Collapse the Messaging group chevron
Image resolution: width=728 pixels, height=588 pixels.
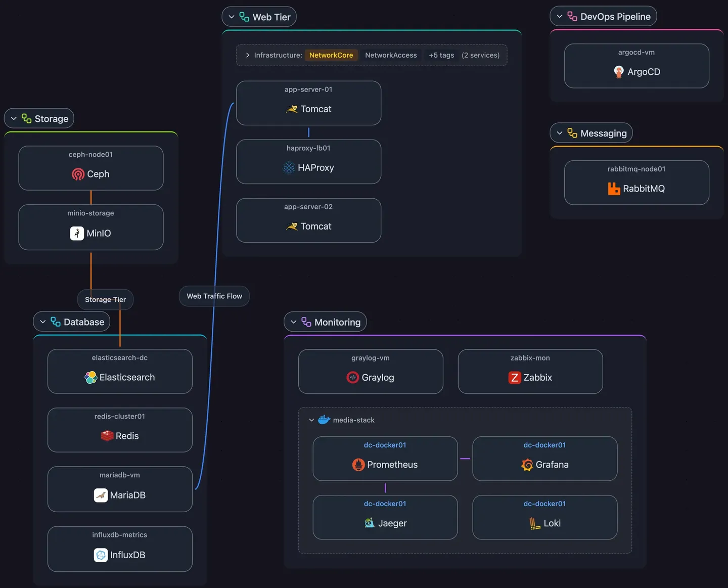pyautogui.click(x=560, y=133)
